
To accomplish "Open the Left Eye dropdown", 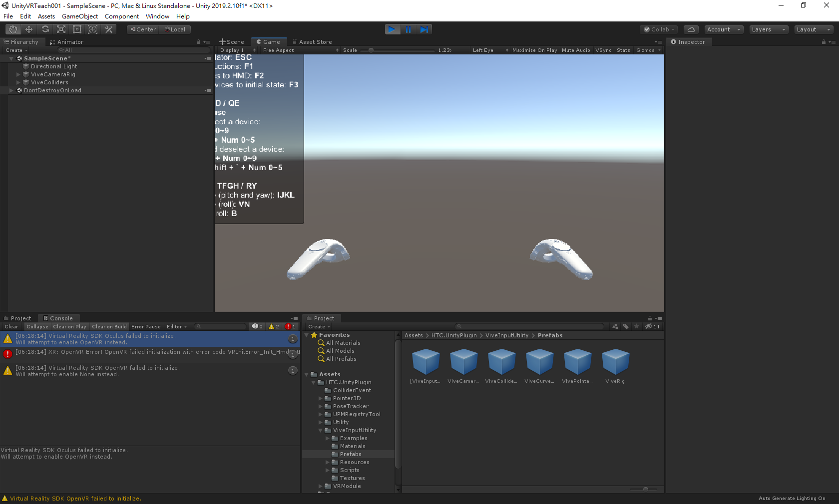I will pos(490,50).
